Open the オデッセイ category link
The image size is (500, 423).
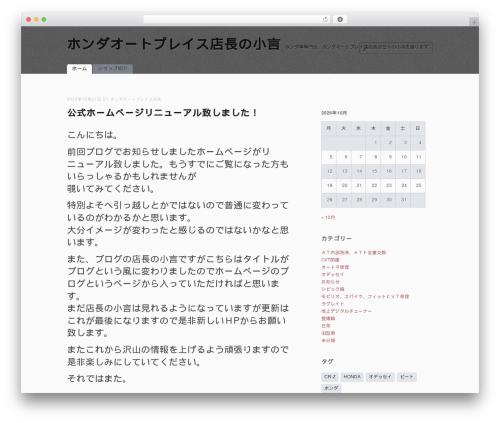[332, 275]
